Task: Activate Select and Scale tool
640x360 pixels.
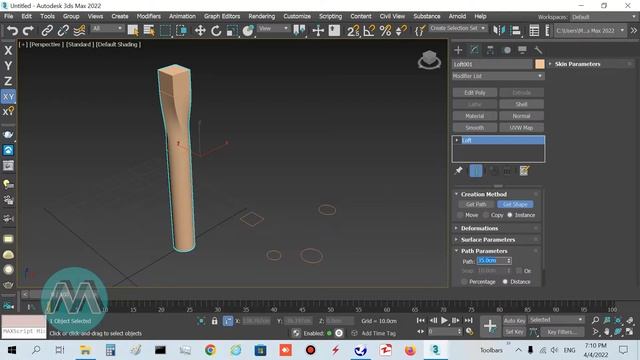Action: 232,31
